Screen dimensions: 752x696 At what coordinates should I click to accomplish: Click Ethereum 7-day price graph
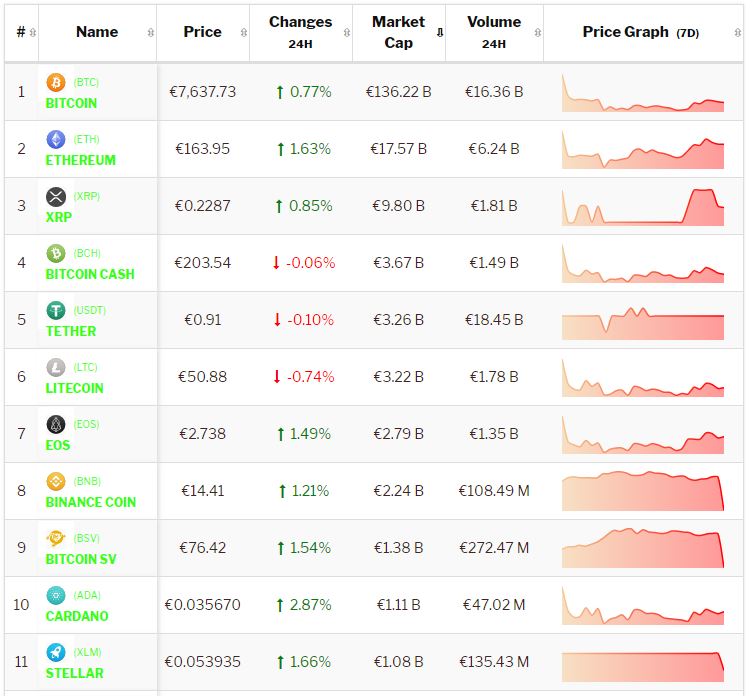[x=643, y=150]
